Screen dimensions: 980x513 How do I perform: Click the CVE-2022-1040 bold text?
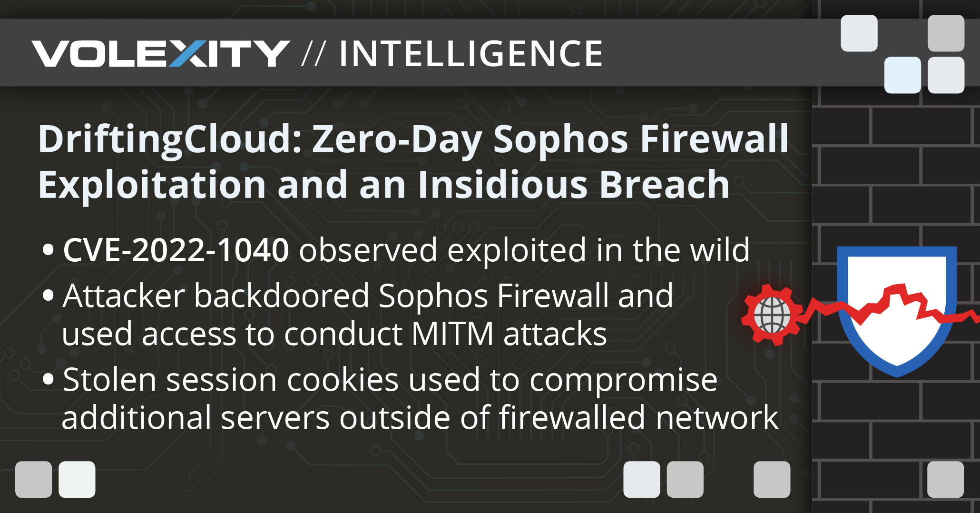tap(176, 250)
